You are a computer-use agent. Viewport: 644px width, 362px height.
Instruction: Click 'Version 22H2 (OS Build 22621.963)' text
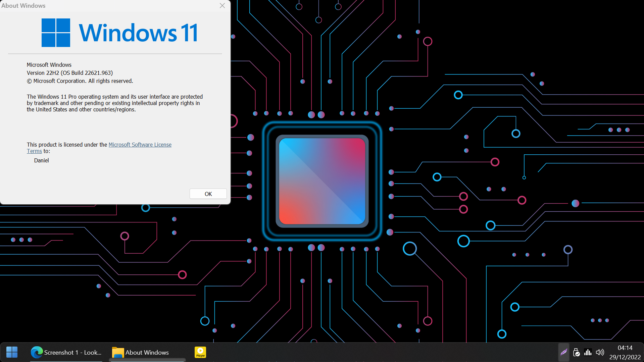click(70, 73)
